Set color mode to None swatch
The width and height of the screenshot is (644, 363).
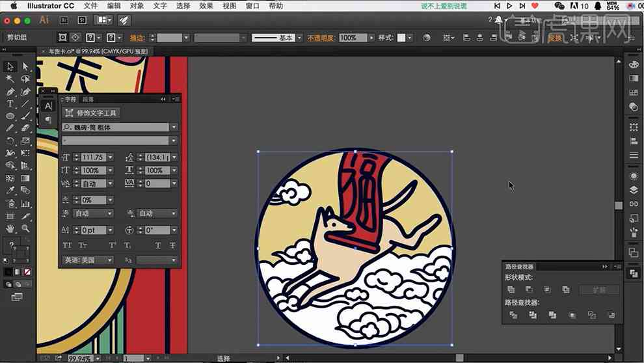tap(27, 272)
